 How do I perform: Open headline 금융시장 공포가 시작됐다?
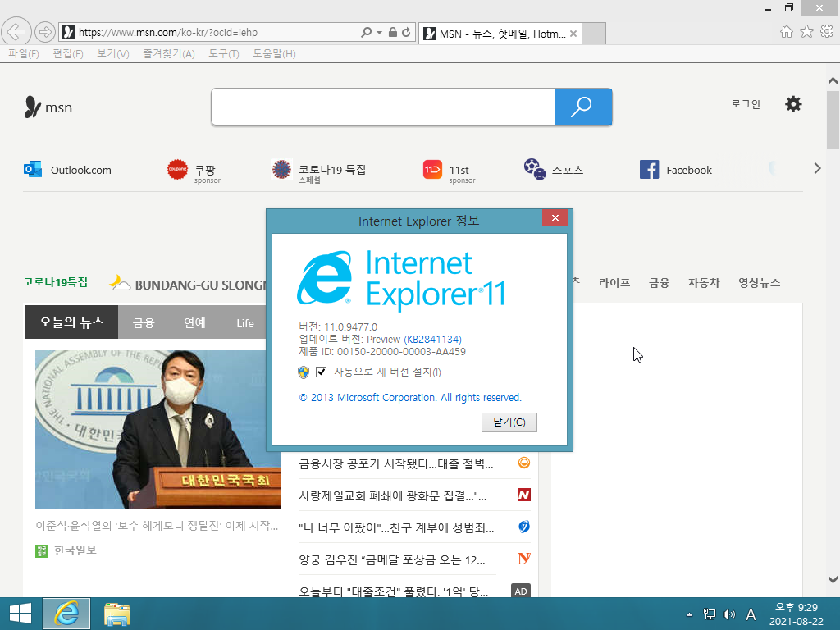396,464
